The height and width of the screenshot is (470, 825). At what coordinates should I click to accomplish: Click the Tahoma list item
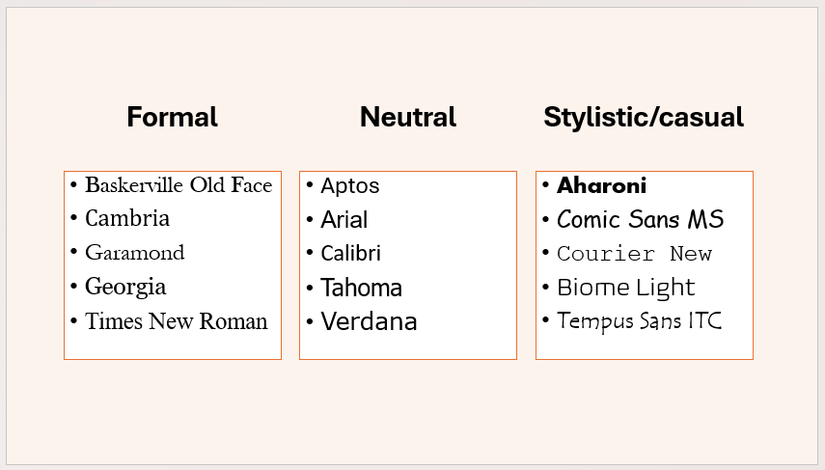pos(361,288)
